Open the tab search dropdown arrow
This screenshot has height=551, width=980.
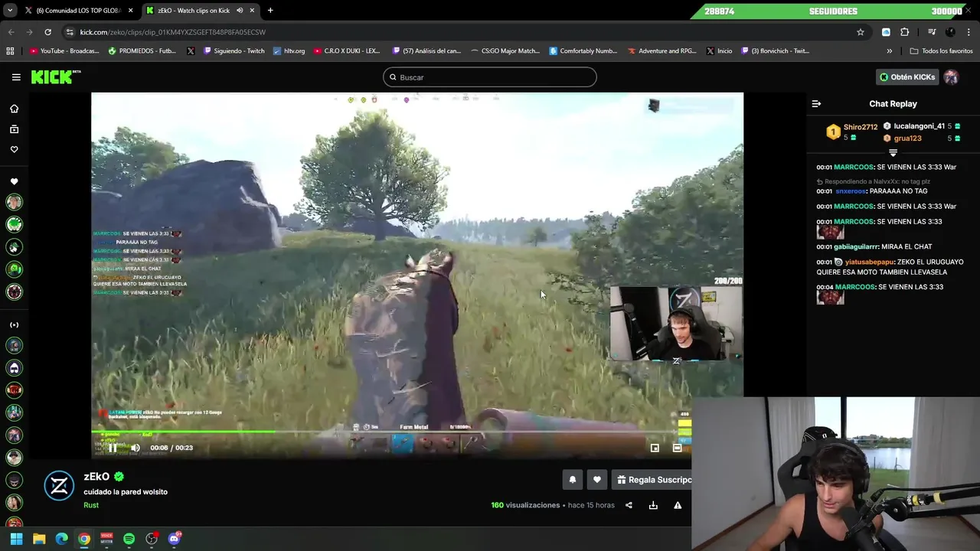click(10, 11)
